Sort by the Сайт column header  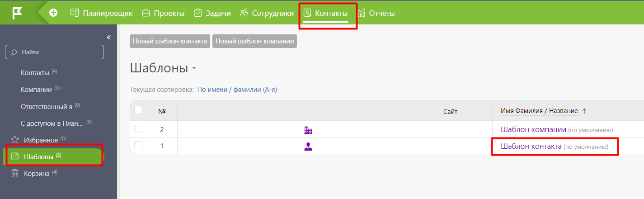(x=451, y=112)
